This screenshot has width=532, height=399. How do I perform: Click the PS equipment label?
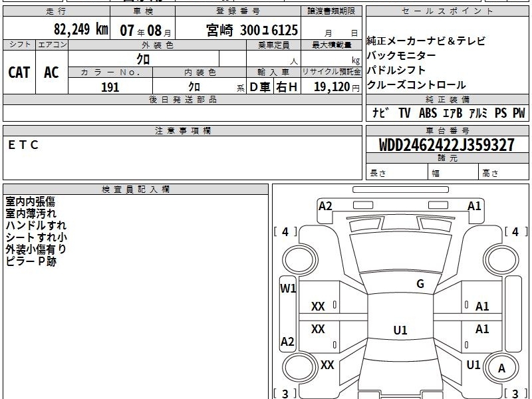click(501, 113)
